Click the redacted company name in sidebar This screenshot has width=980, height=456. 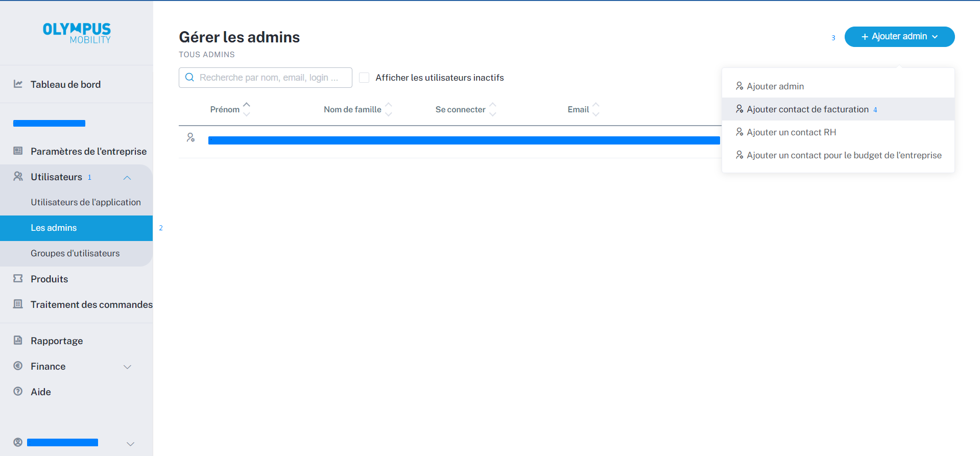click(x=49, y=123)
